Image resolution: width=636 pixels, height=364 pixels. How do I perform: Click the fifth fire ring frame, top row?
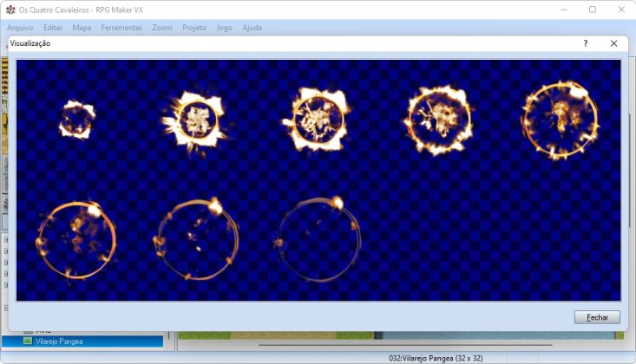pos(561,120)
